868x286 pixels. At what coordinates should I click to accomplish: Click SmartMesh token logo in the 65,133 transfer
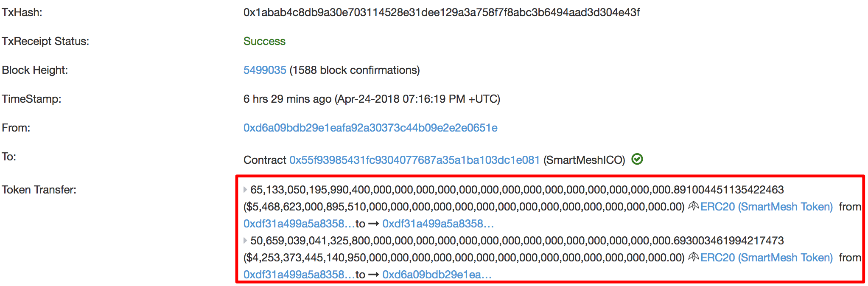click(x=693, y=206)
